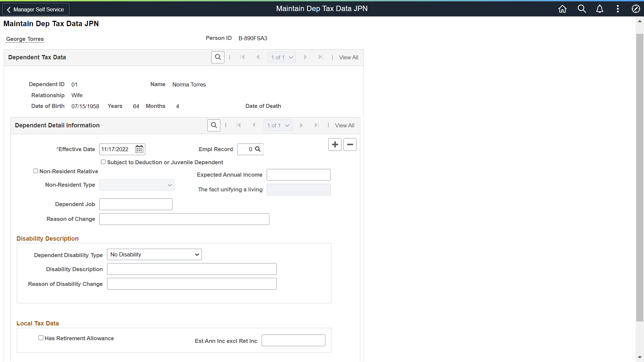Add a new row with plus button
Viewport: 644px width, 362px height.
pos(335,144)
